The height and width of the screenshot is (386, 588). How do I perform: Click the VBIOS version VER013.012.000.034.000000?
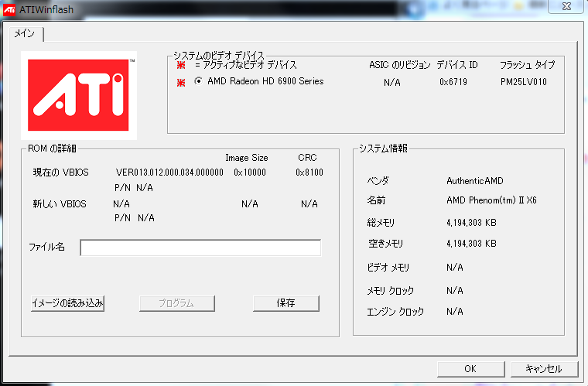pyautogui.click(x=169, y=173)
